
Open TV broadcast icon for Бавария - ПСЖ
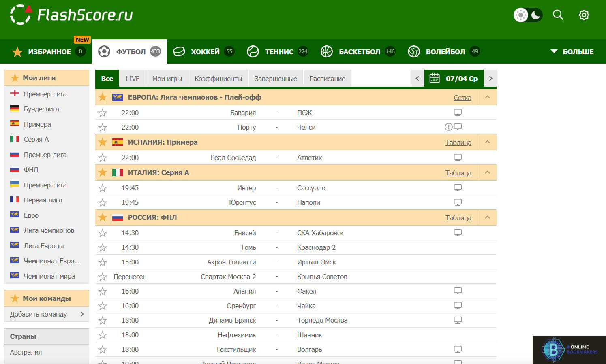tap(458, 113)
